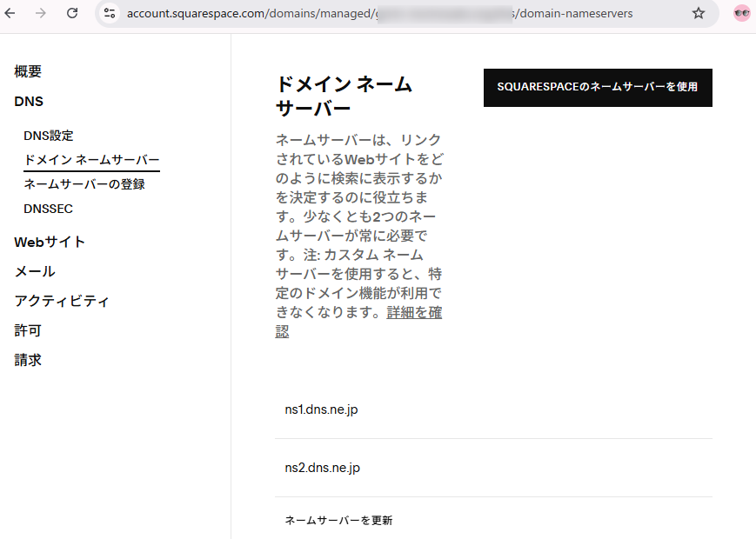This screenshot has height=539, width=756.
Task: Open アクティビティ in sidebar
Action: pyautogui.click(x=62, y=301)
